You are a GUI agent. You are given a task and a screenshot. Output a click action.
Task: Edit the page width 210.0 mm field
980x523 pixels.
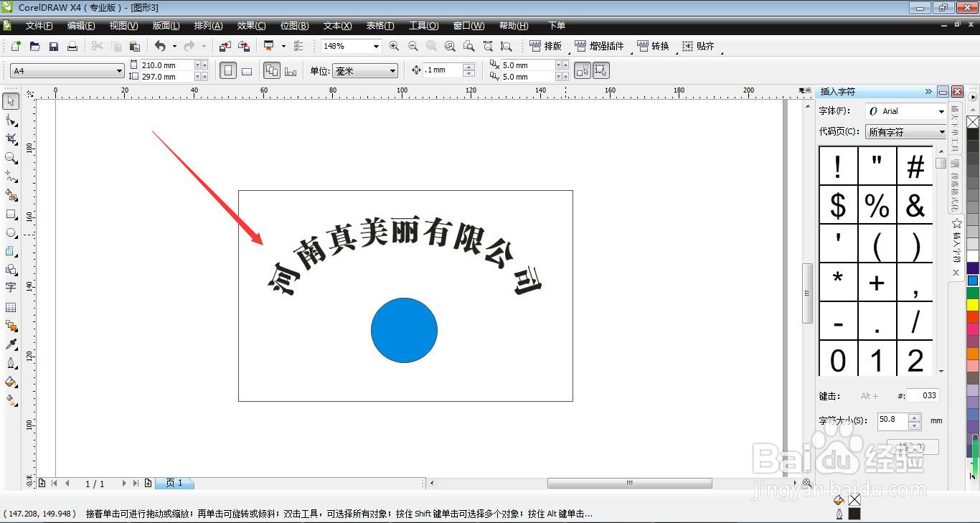pyautogui.click(x=168, y=65)
